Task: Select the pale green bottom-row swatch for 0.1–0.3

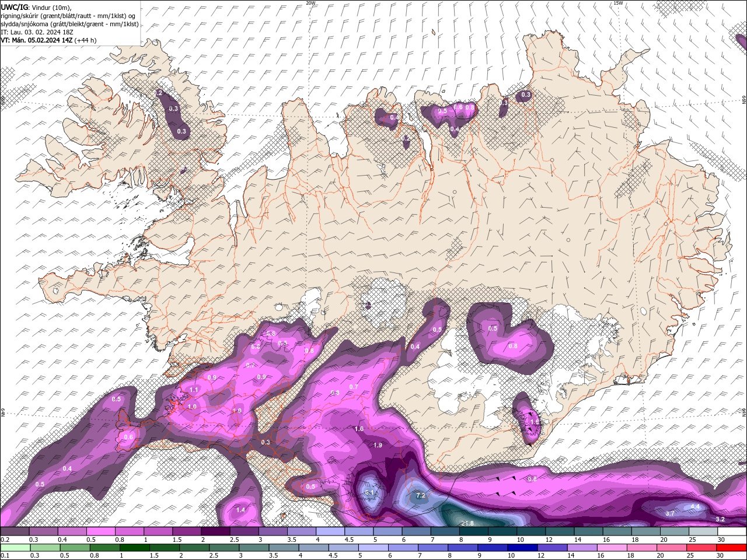Action: point(15,548)
